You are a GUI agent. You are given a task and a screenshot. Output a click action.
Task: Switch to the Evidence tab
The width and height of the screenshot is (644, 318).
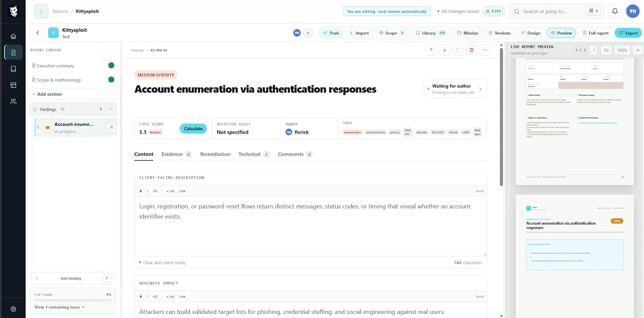pyautogui.click(x=176, y=154)
